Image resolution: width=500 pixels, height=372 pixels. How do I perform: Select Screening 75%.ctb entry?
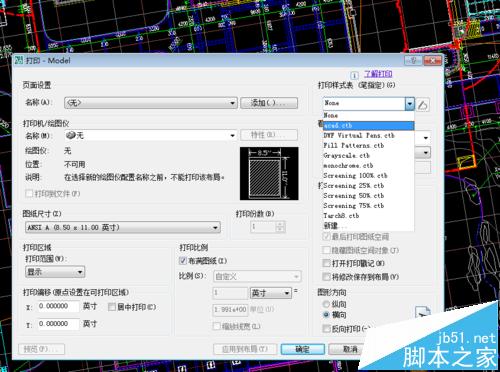tap(368, 206)
